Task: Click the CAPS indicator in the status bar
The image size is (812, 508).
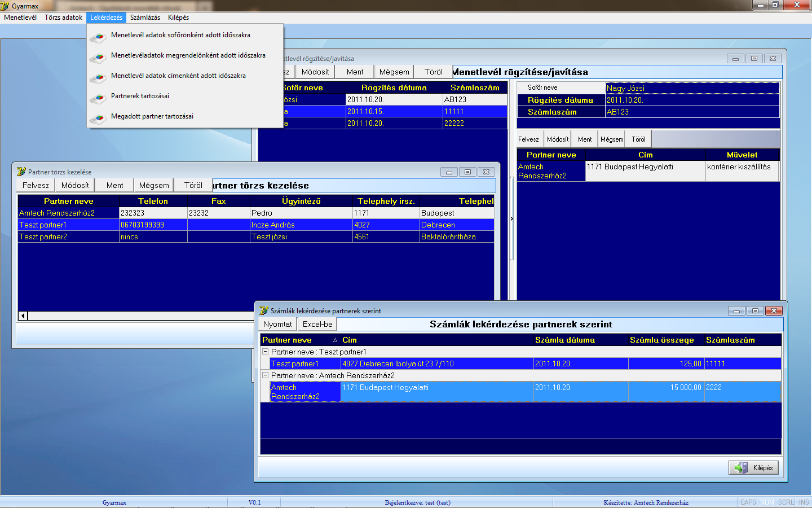Action: pos(748,502)
